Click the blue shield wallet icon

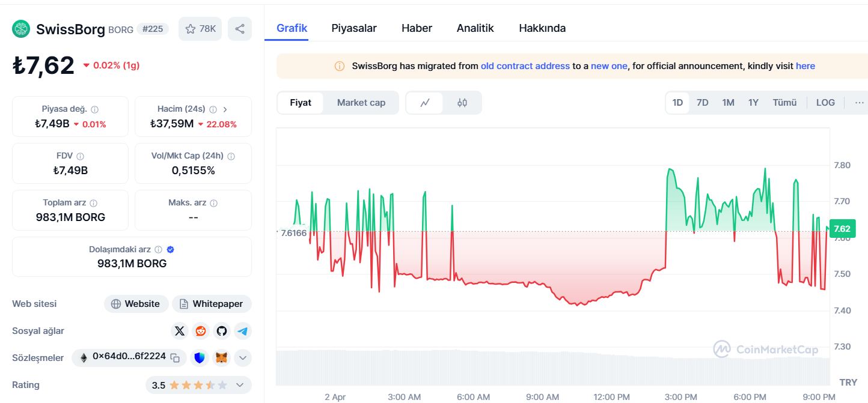pyautogui.click(x=200, y=358)
